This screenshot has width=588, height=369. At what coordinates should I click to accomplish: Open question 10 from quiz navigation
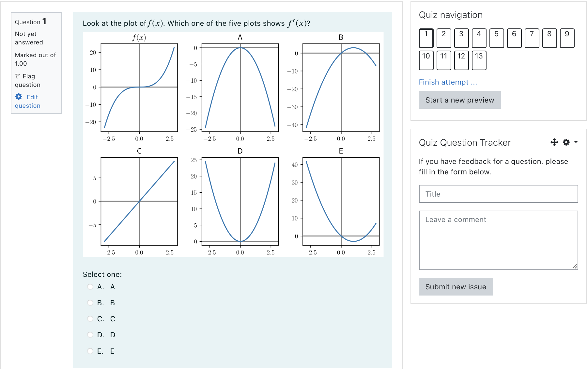click(426, 60)
